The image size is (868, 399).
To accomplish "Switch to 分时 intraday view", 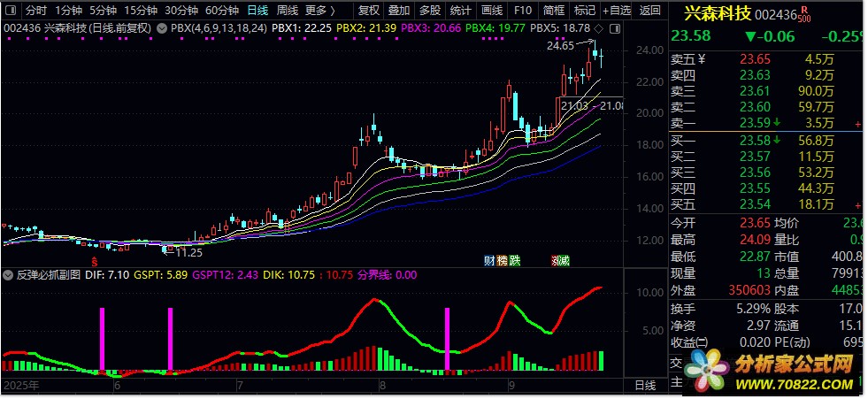I will (36, 10).
